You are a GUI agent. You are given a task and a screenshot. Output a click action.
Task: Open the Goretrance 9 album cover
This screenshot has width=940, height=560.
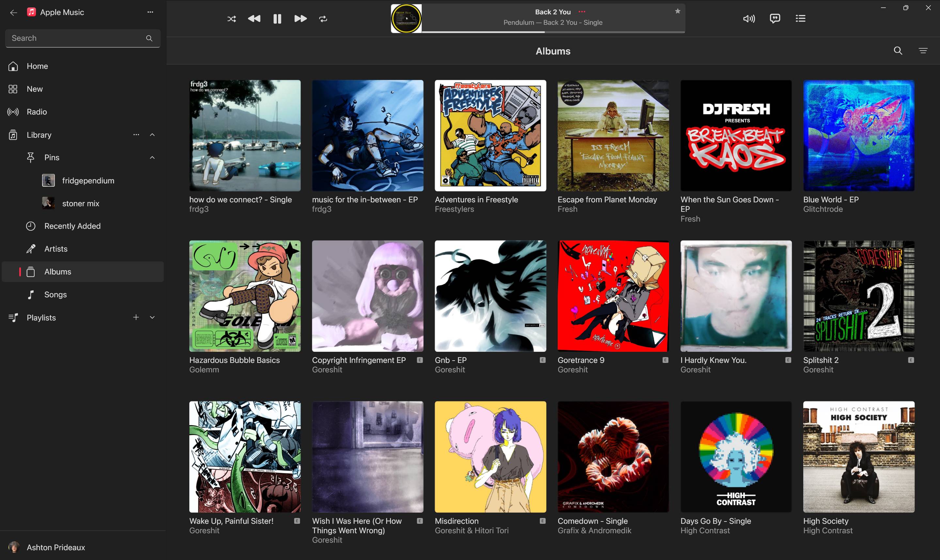coord(613,296)
